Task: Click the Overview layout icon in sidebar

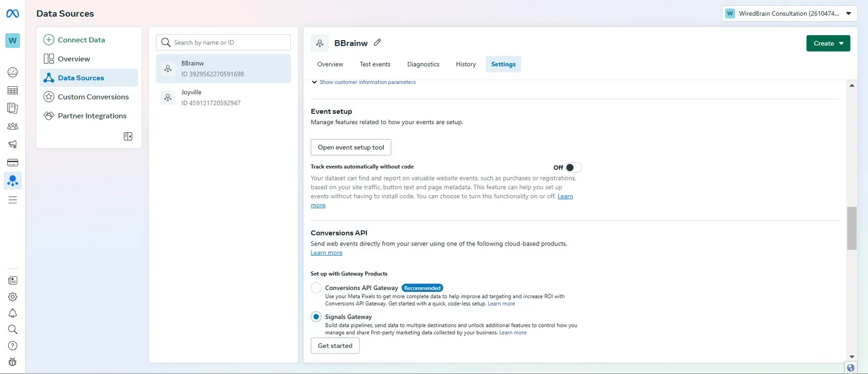Action: click(49, 59)
